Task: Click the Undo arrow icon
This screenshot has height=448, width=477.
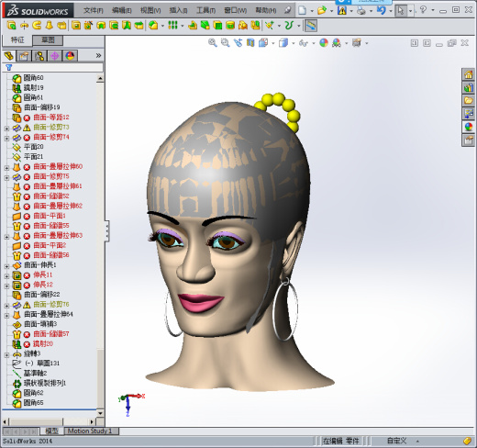Action: click(x=381, y=10)
